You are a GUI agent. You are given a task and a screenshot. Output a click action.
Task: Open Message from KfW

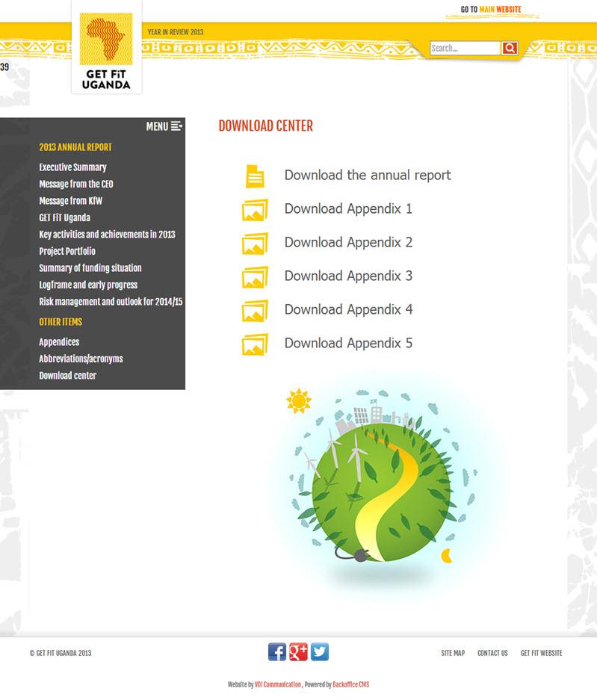click(x=70, y=201)
